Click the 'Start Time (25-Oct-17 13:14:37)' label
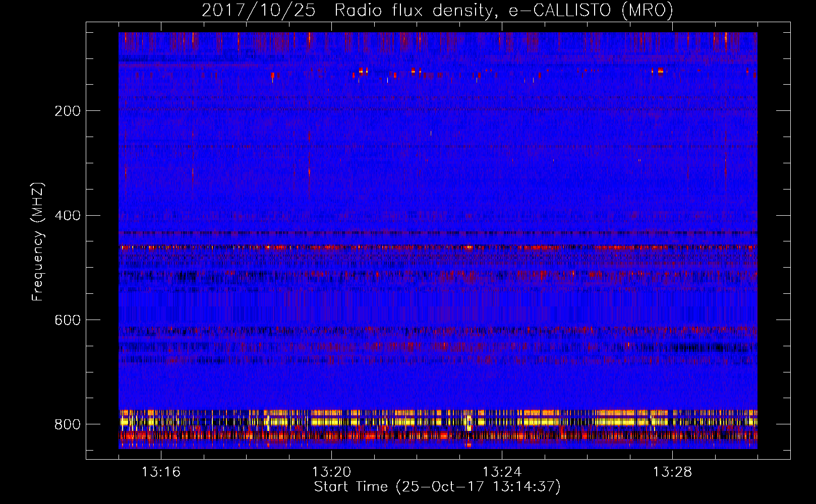 [x=437, y=487]
